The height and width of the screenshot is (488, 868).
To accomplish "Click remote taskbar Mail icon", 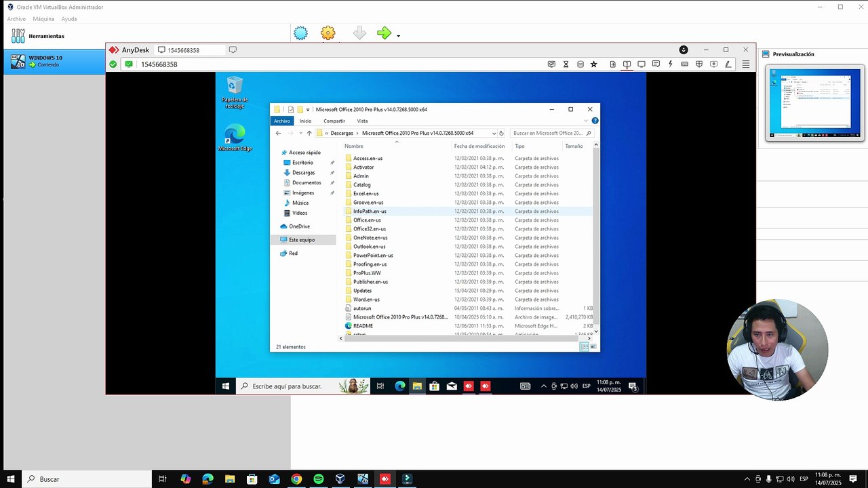I will point(452,386).
